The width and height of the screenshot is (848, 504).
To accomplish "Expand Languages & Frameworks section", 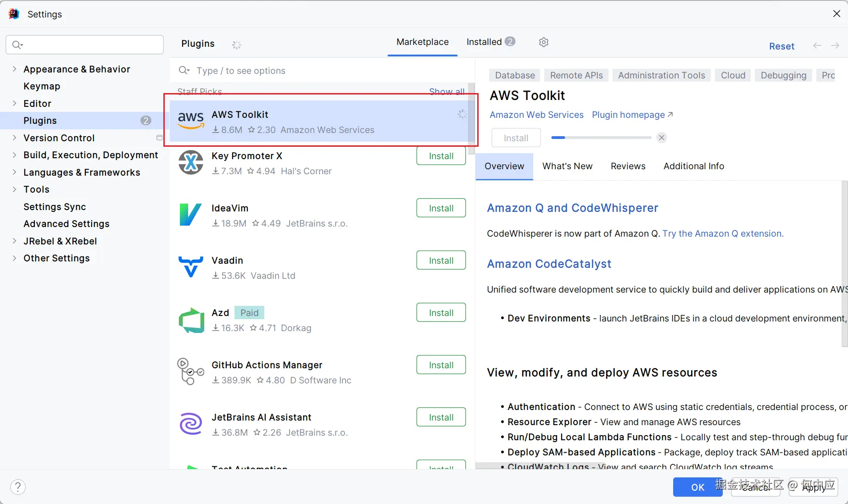I will (14, 172).
